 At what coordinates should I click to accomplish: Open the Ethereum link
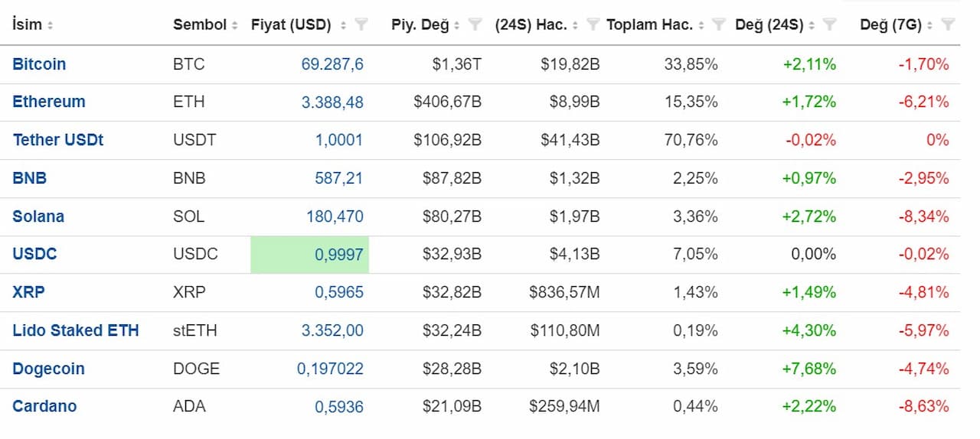tap(49, 102)
